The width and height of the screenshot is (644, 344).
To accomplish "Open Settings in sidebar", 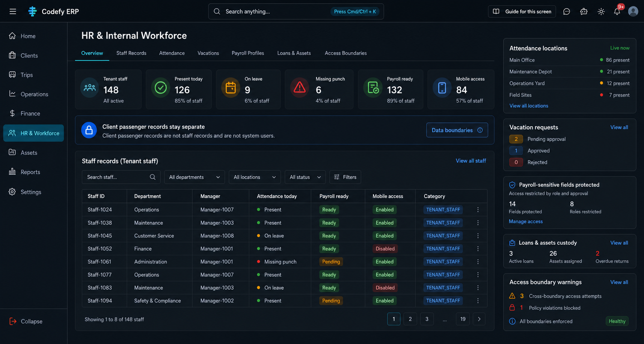I will (33, 192).
